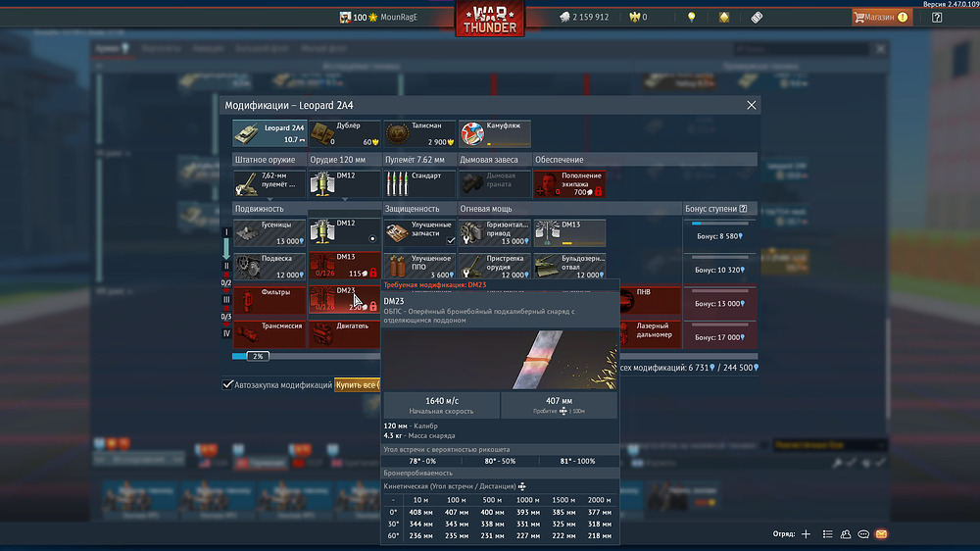Expand the Орудие 120 мм DM12 ammo selector
980x551 pixels.
344,184
